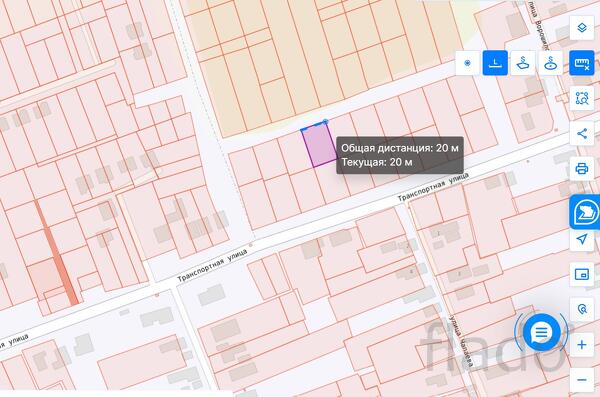Click the dark orange strip parcel

click(57, 253)
